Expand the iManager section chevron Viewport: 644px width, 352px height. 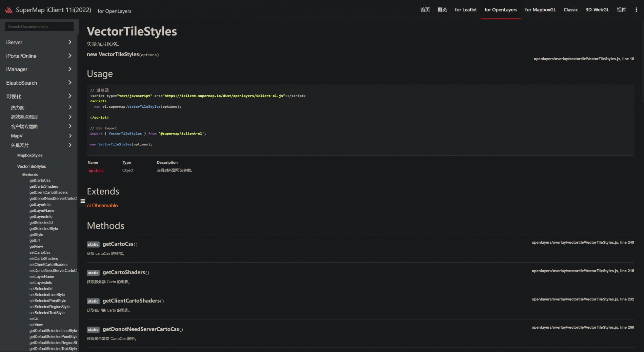[x=70, y=69]
